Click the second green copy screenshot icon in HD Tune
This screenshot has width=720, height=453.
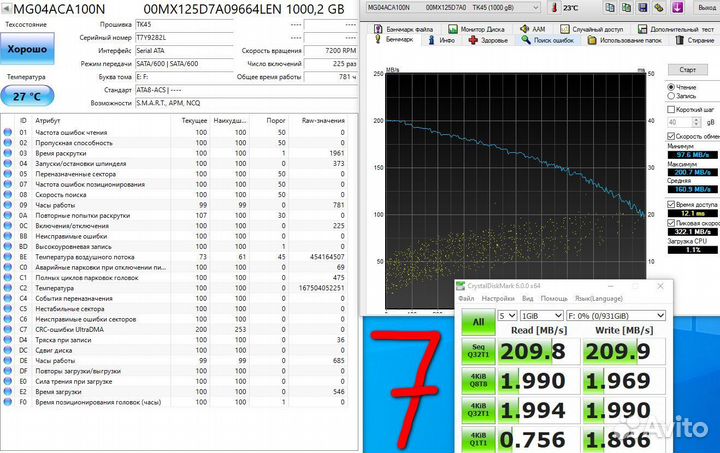[626, 7]
